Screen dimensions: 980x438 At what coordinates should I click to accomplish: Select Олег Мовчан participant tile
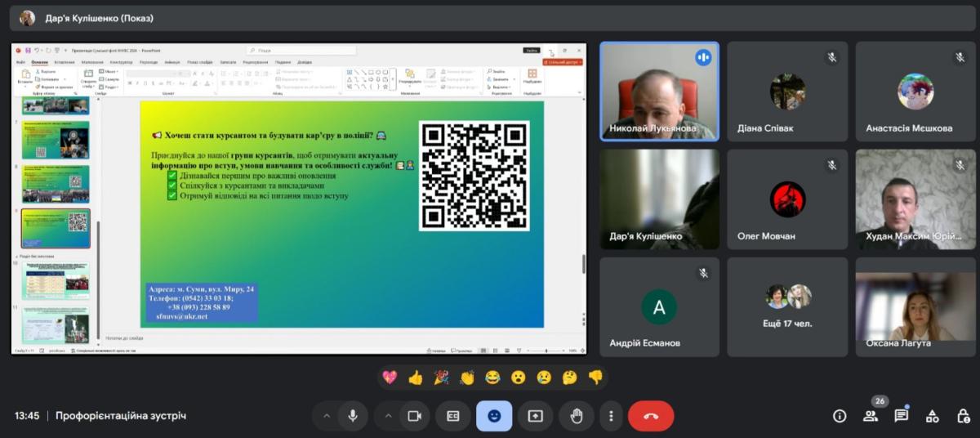787,199
